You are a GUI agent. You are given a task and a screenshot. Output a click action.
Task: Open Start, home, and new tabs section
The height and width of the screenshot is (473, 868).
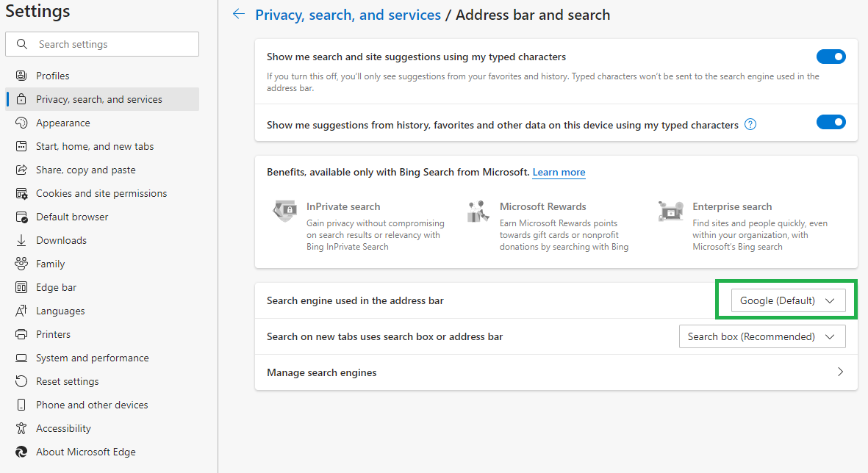[x=102, y=146]
